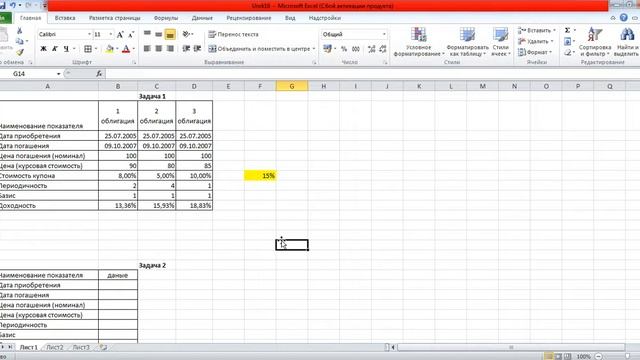The width and height of the screenshot is (640, 360).
Task: Increase decimal places
Action: click(371, 49)
